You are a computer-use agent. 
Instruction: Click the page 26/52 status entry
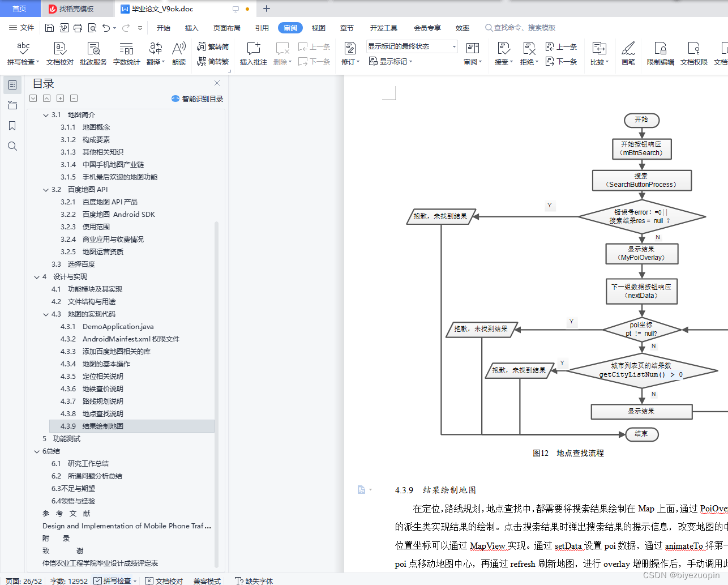(24, 580)
